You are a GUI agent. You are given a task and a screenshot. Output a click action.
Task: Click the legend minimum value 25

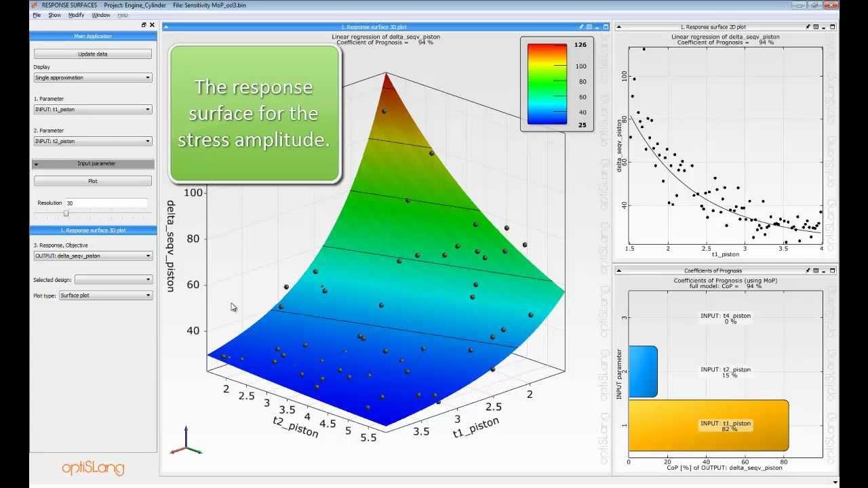coord(582,125)
